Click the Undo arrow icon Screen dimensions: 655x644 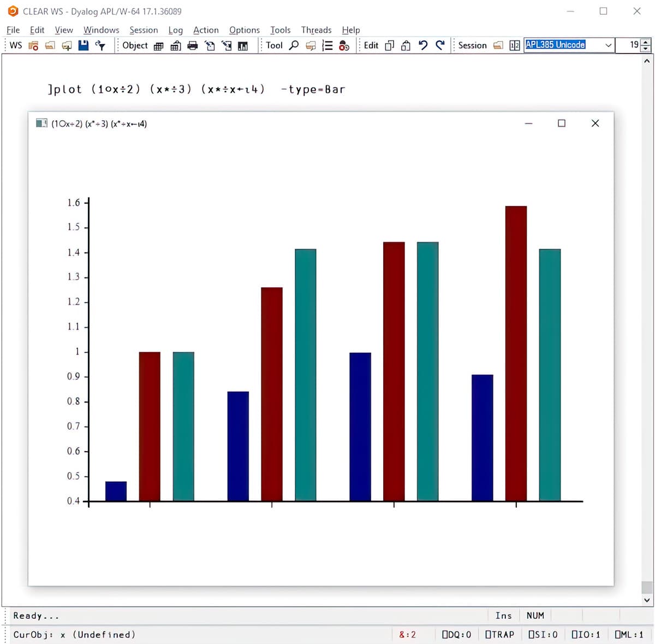pos(423,45)
